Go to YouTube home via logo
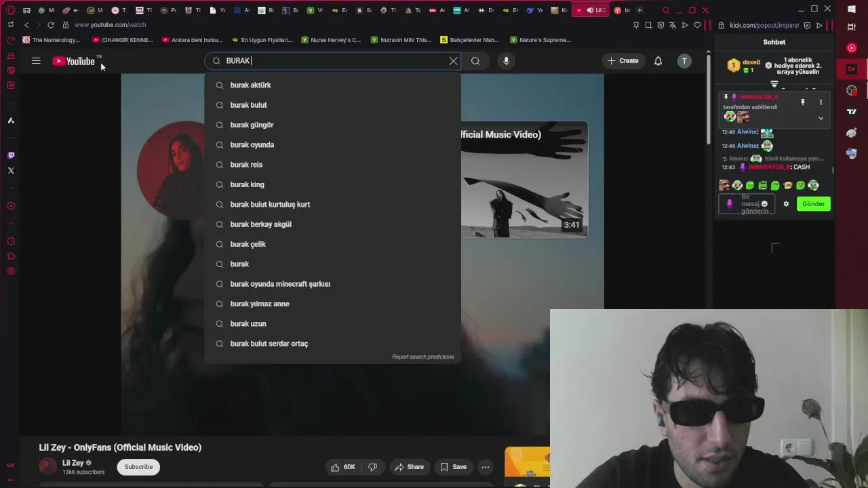868x488 pixels. [x=74, y=61]
